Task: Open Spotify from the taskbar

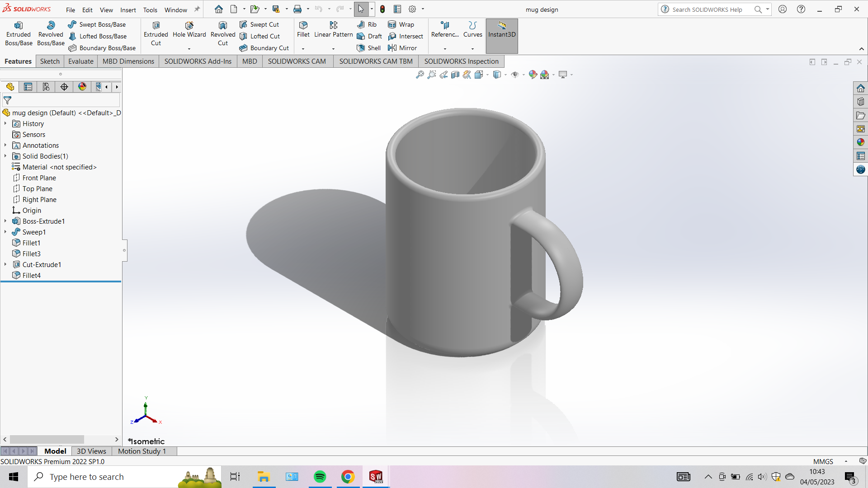Action: 320,477
